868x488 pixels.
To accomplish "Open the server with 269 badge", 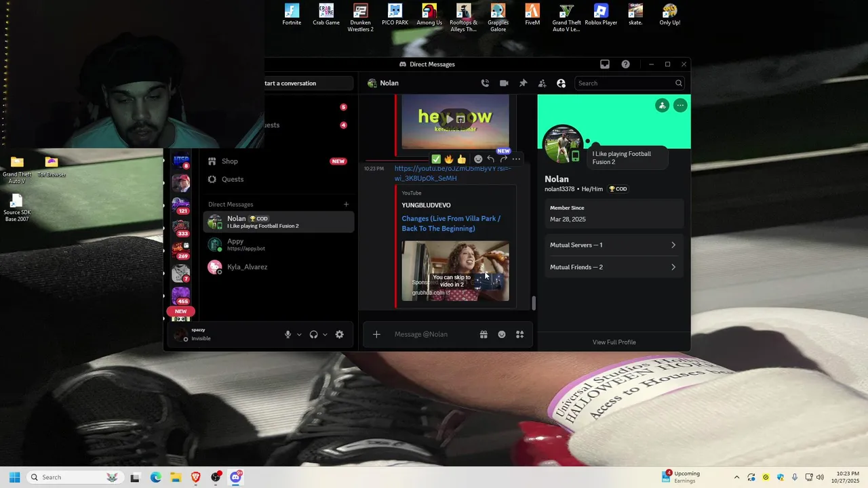I will (180, 251).
